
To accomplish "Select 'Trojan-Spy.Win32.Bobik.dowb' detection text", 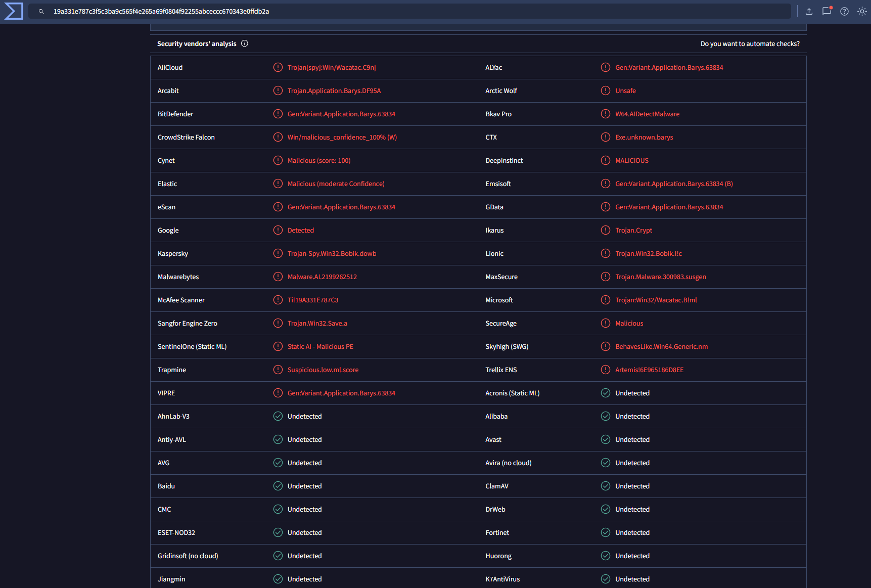I will (332, 253).
